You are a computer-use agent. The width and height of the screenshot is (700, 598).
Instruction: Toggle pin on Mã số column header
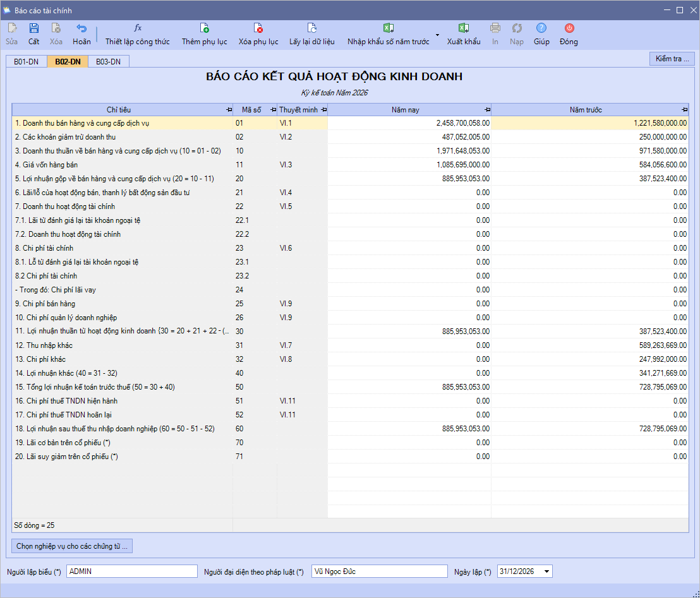[273, 110]
